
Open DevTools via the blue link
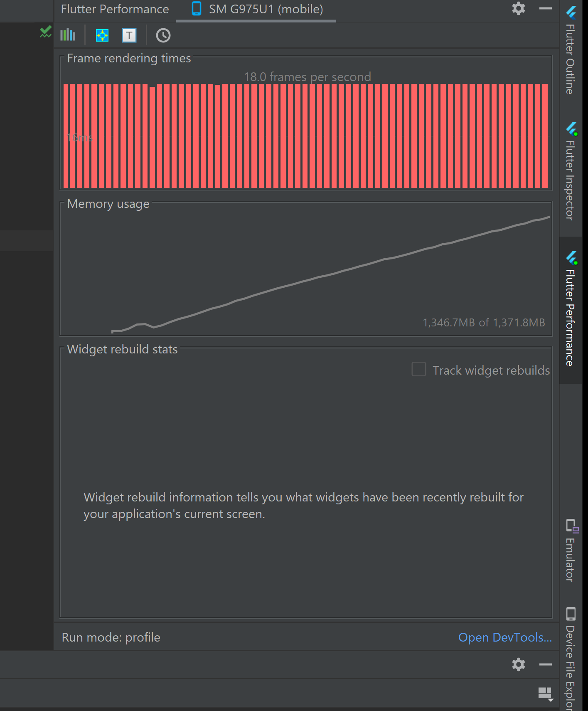(504, 637)
